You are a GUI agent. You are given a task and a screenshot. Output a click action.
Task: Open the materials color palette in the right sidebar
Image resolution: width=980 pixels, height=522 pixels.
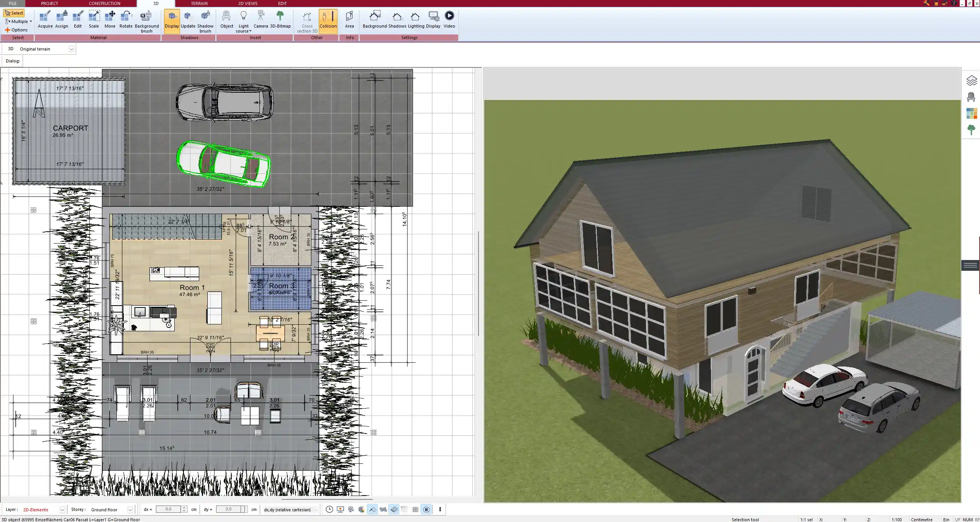click(x=972, y=113)
